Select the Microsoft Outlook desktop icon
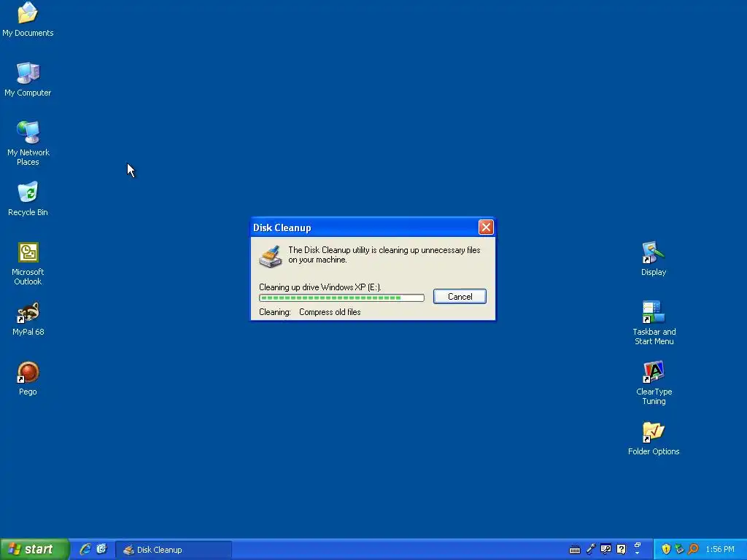Image resolution: width=747 pixels, height=560 pixels. (28, 263)
